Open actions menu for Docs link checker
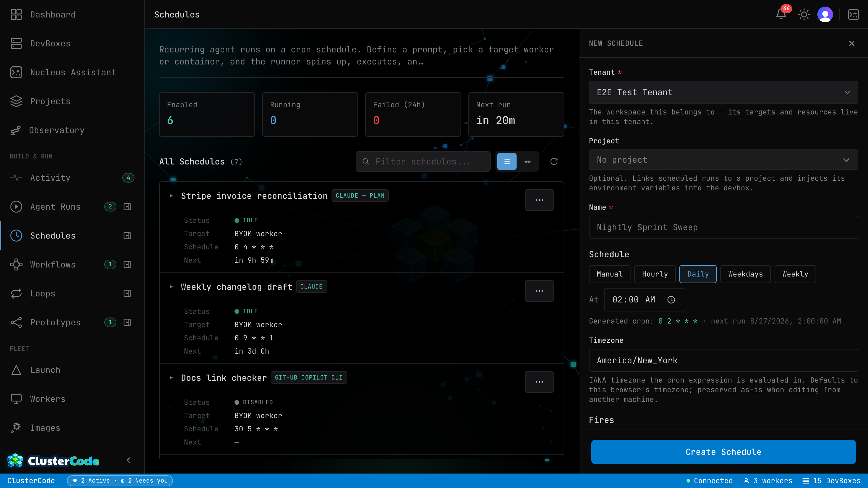 (x=539, y=382)
